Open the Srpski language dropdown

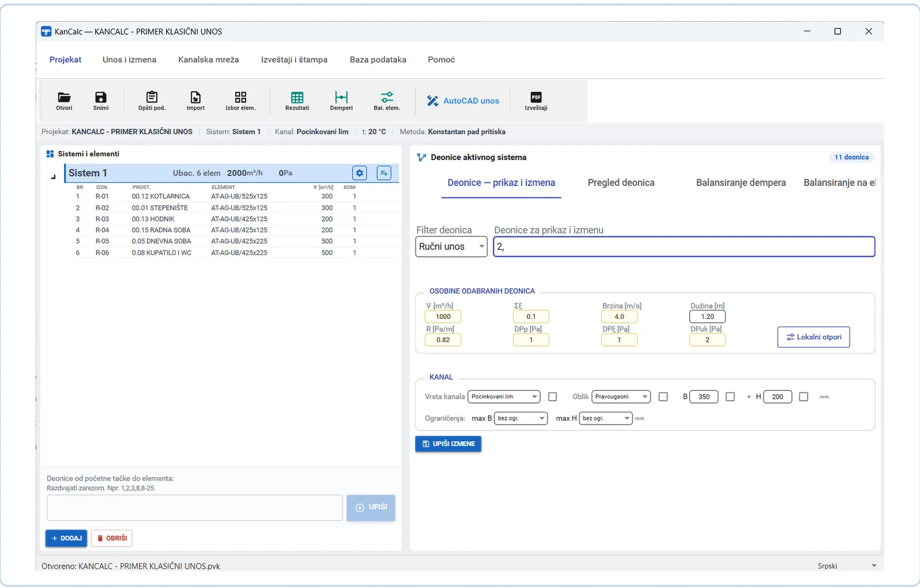coord(847,566)
